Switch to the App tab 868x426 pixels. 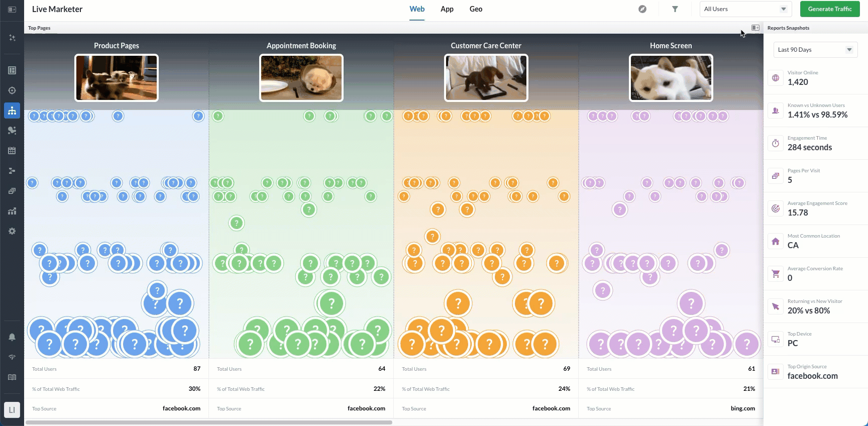click(447, 9)
